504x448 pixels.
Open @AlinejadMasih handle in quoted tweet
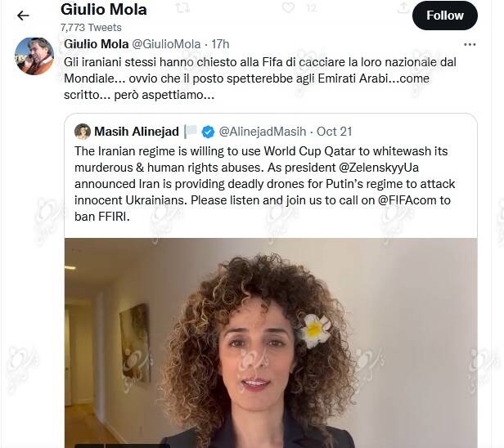click(263, 132)
